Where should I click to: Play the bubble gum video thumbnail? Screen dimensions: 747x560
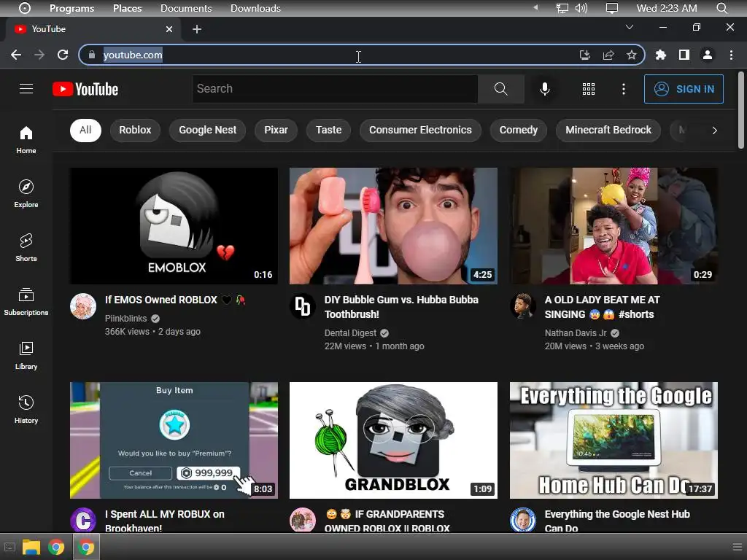coord(393,226)
